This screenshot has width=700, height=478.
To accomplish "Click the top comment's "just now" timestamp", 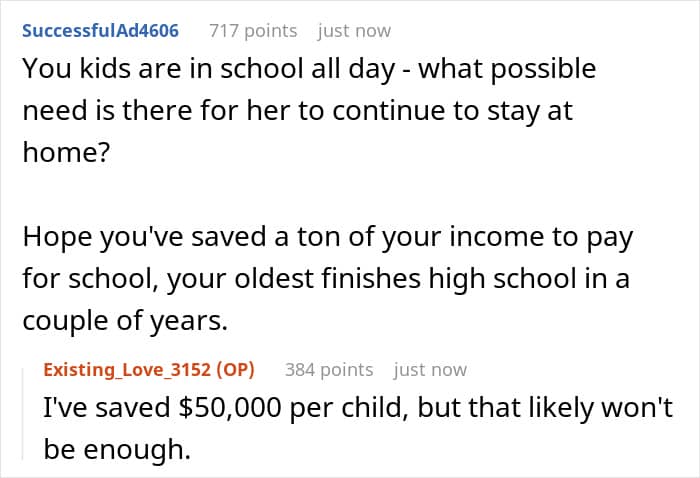I will (x=354, y=30).
